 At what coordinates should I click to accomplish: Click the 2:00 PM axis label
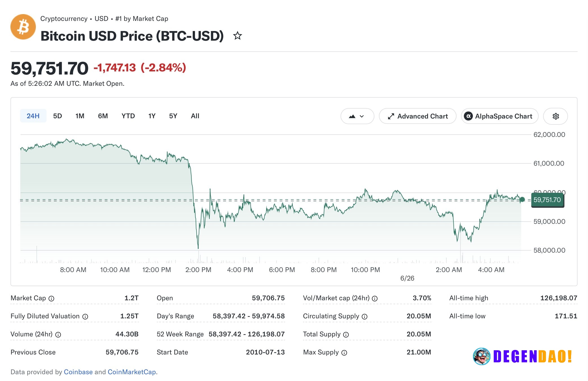click(198, 270)
